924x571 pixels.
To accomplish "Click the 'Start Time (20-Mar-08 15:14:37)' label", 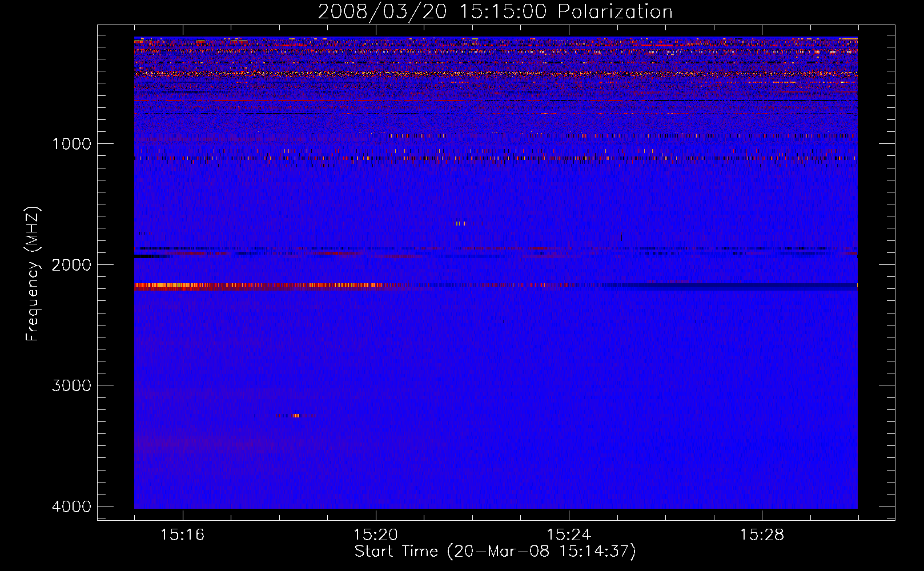I will pyautogui.click(x=495, y=552).
